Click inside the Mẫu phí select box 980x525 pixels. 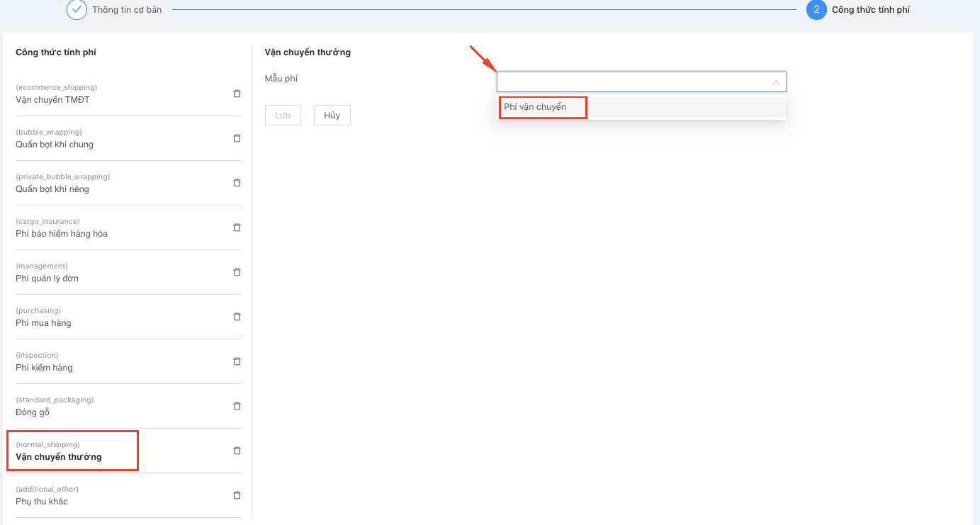pyautogui.click(x=631, y=82)
